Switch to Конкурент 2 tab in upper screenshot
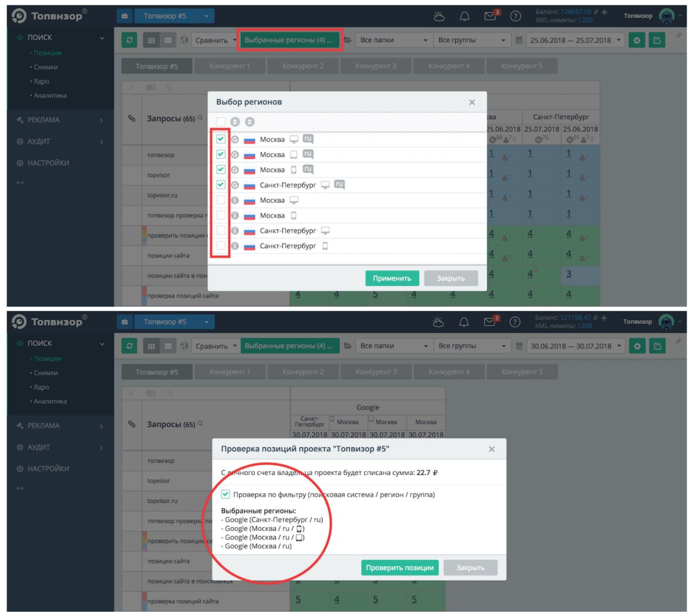Image resolution: width=692 pixels, height=616 pixels. click(303, 66)
